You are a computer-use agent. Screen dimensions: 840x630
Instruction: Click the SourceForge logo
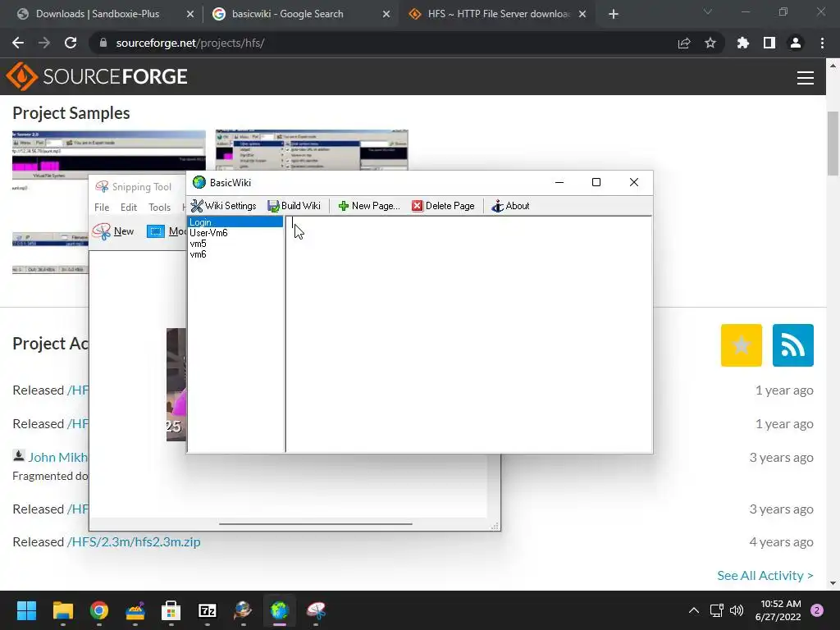coord(97,76)
